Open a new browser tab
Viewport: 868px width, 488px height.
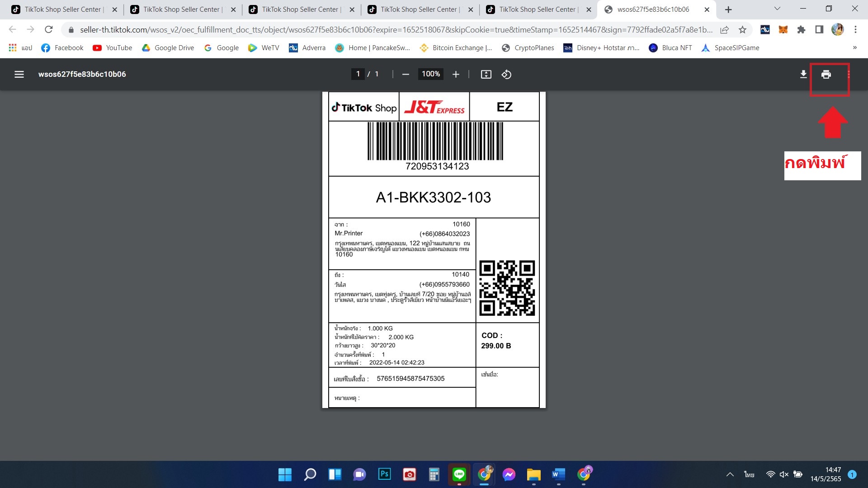[728, 9]
